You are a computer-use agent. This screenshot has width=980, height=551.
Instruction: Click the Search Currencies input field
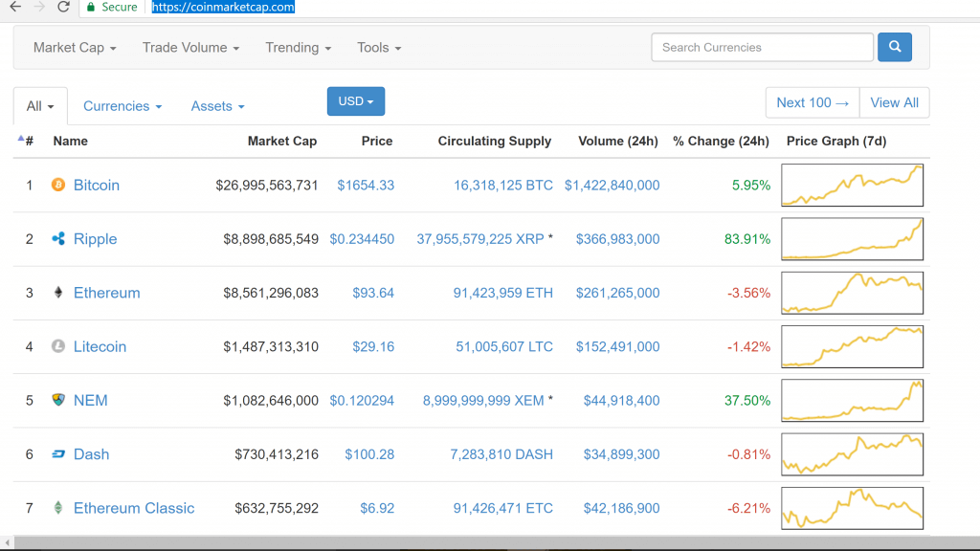(762, 47)
